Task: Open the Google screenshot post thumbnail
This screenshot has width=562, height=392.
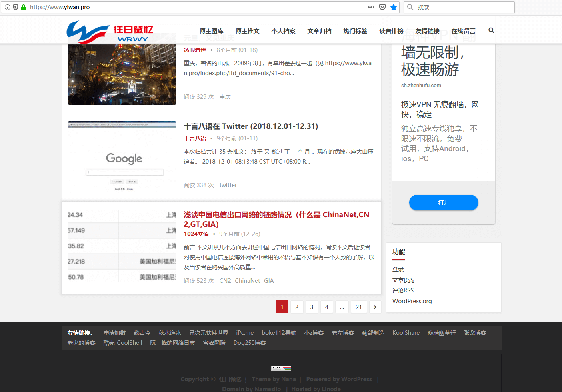Action: 122,157
